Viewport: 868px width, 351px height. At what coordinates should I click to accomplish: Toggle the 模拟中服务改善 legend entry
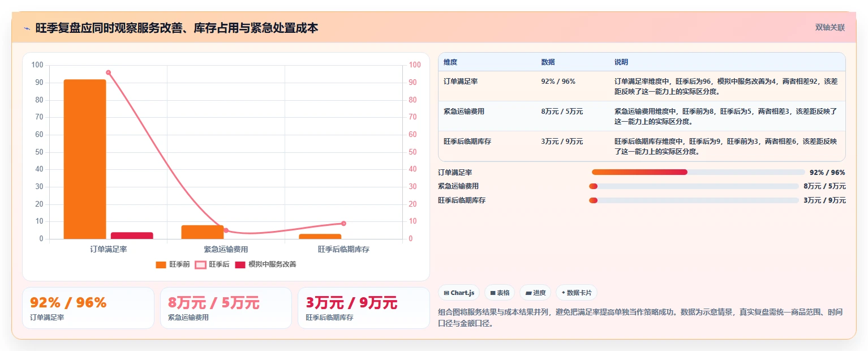[x=265, y=264]
